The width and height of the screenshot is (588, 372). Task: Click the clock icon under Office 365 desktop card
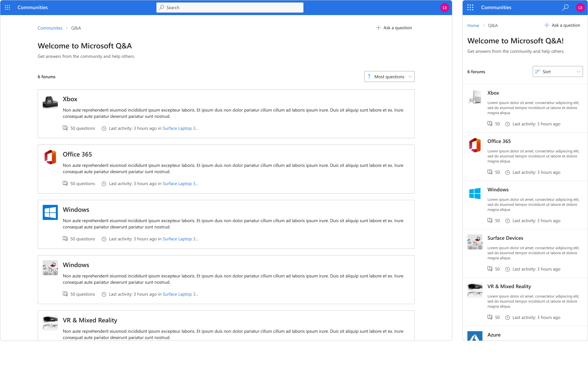point(104,183)
